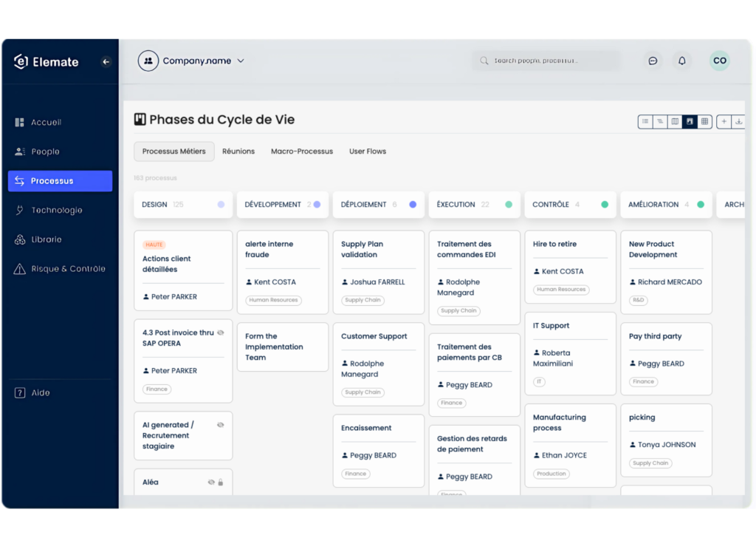The image size is (756, 535).
Task: Click the download/export icon
Action: click(x=739, y=121)
